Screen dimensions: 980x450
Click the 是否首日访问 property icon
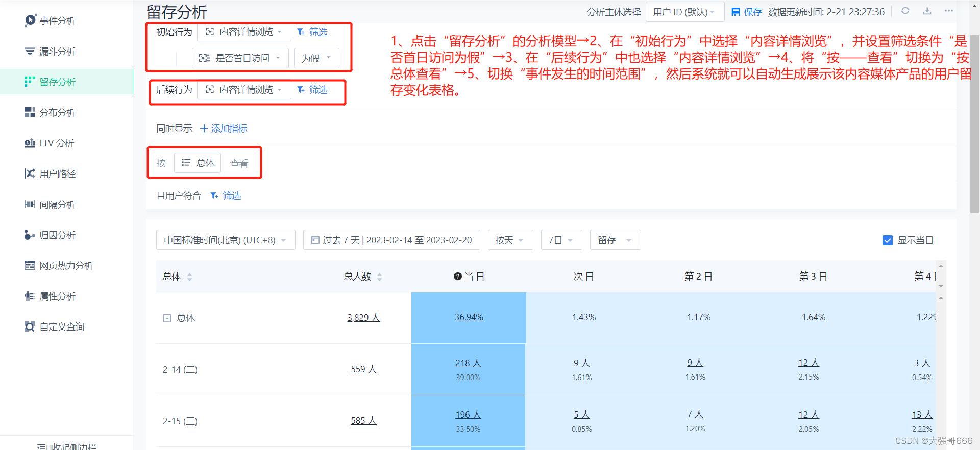204,58
